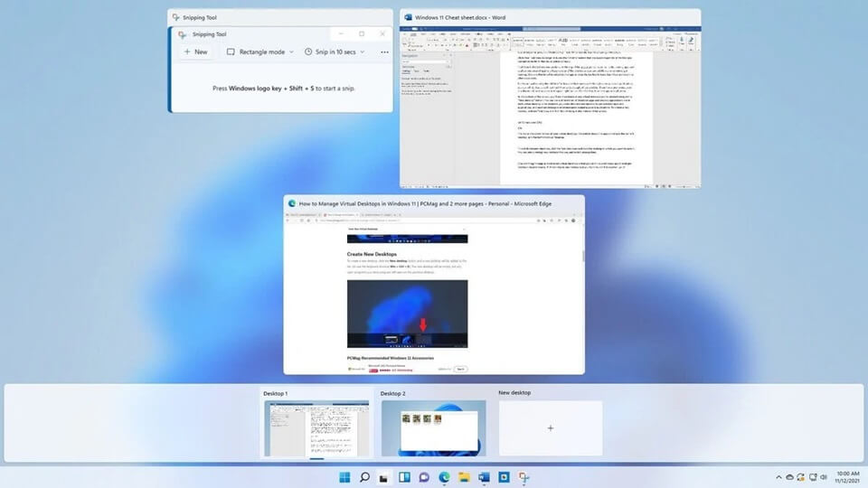Open File Explorer from the taskbar

(464, 477)
